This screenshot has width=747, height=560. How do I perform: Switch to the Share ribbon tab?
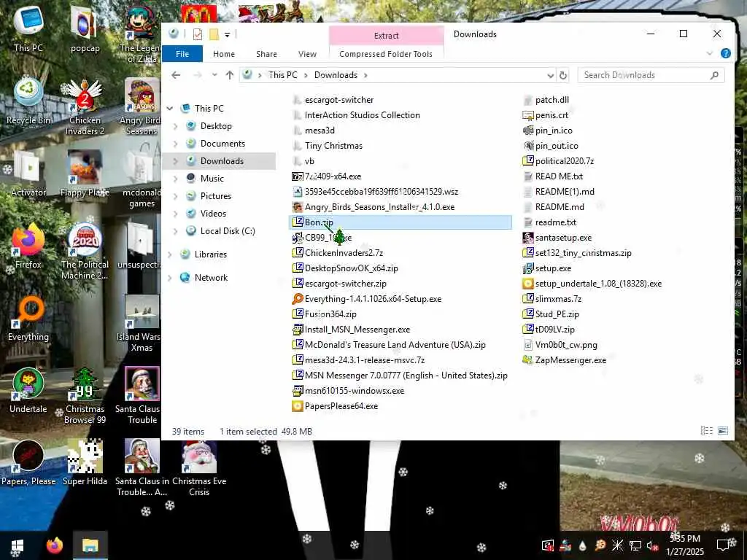coord(266,54)
